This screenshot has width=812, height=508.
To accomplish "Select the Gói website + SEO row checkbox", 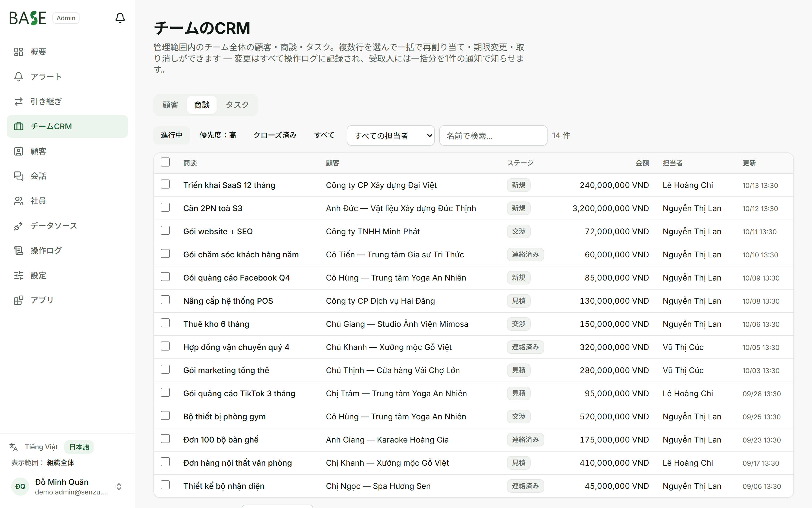I will pyautogui.click(x=165, y=231).
